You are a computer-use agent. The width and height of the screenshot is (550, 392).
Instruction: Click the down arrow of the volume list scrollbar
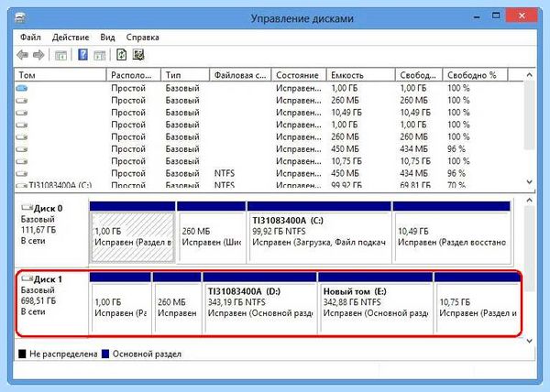click(x=529, y=182)
